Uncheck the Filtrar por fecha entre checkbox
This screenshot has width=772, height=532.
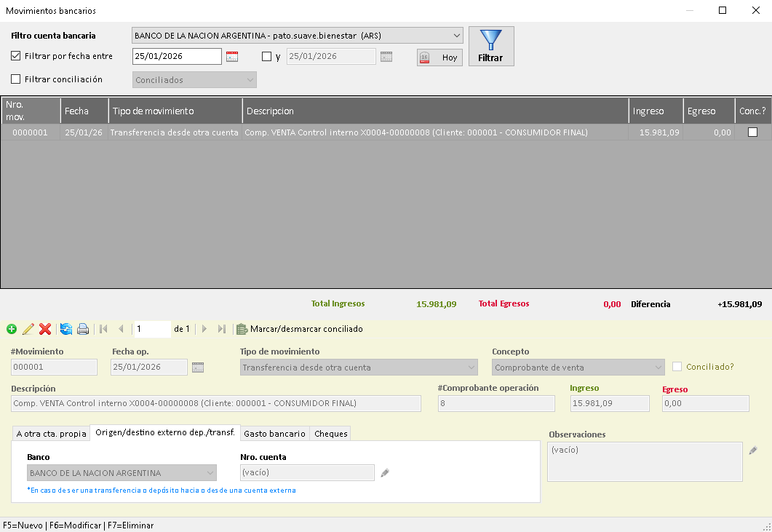[x=16, y=56]
